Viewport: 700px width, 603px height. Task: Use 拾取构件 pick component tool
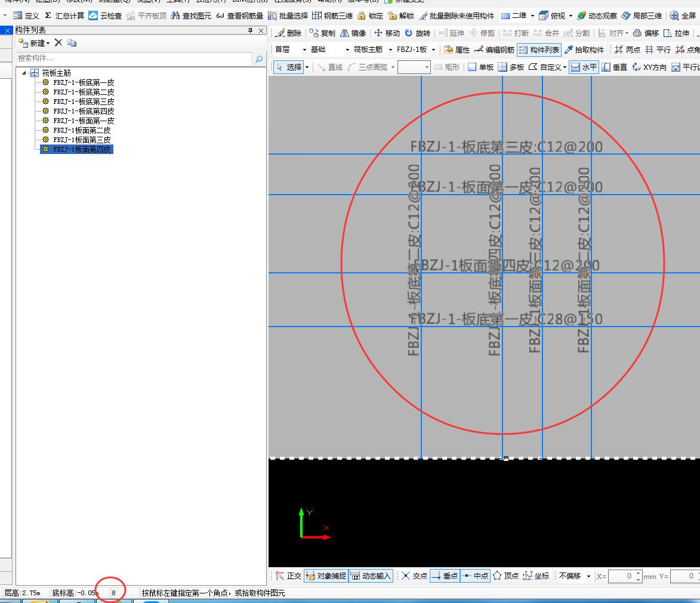[x=584, y=50]
